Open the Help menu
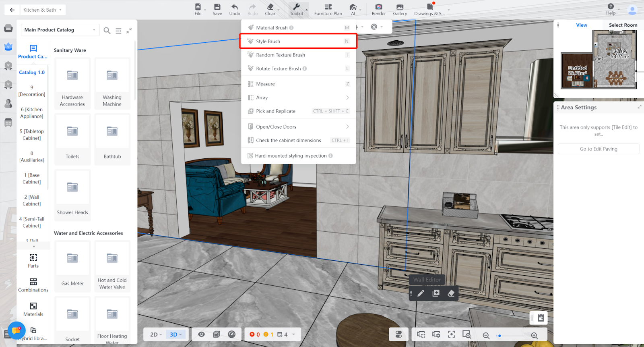 611,10
